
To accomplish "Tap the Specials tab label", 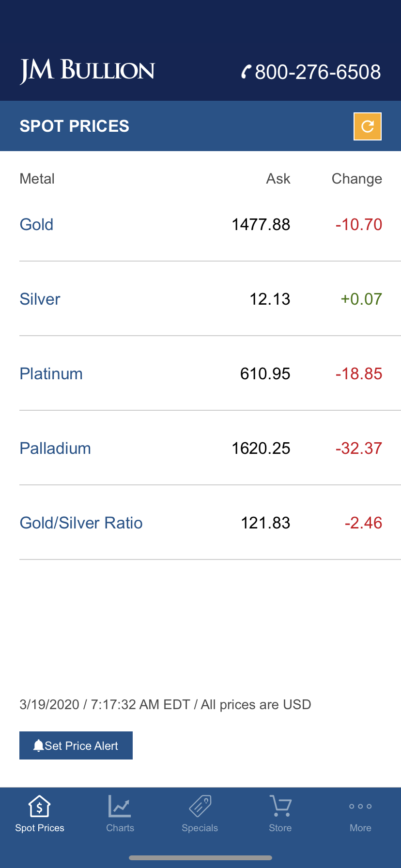I will point(200,828).
